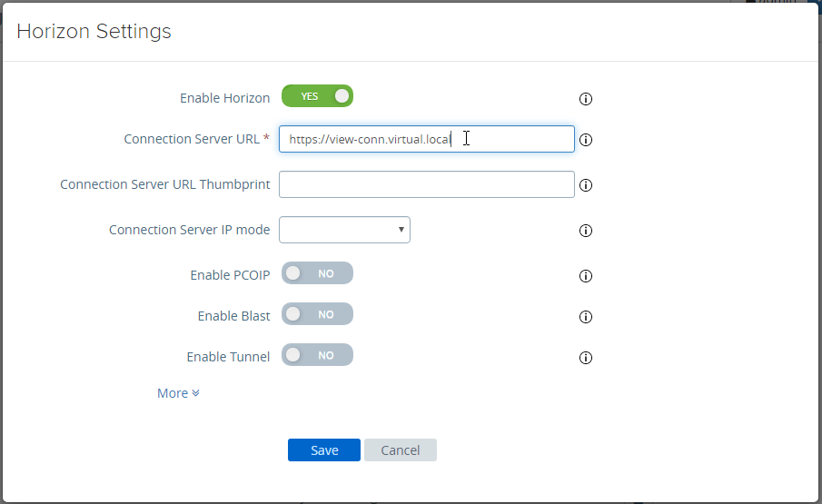View info icon for Enable Blast
This screenshot has width=822, height=504.
click(x=586, y=316)
